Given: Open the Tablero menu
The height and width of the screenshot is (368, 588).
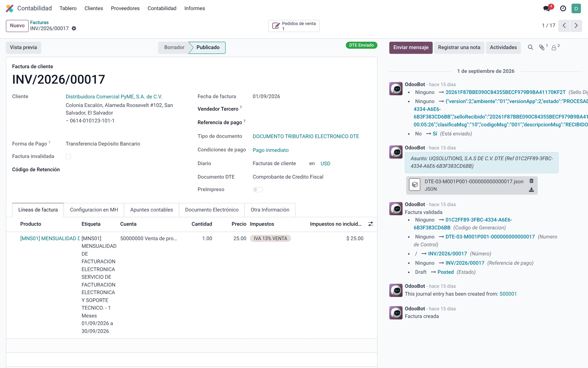Looking at the screenshot, I should coord(68,8).
